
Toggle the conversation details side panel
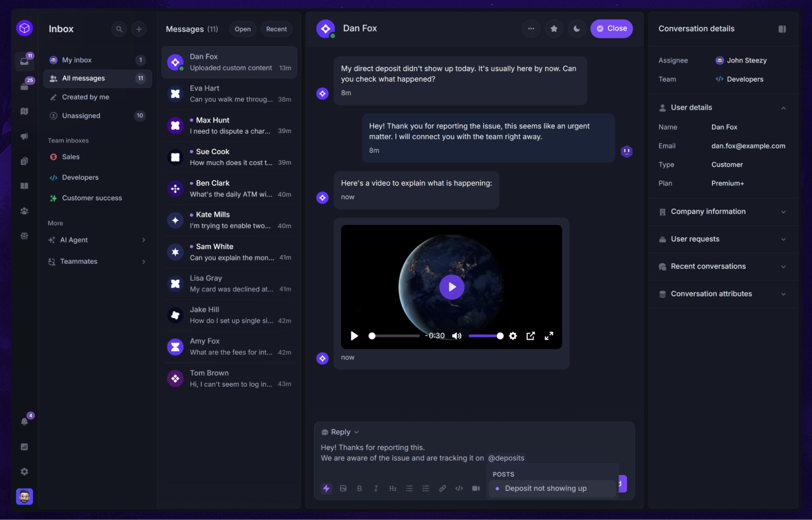pos(782,29)
